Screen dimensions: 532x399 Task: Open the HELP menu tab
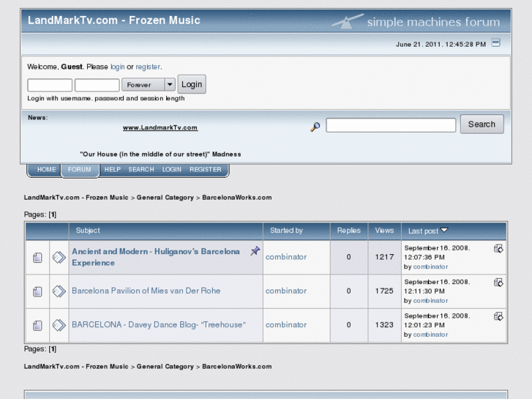tap(112, 169)
